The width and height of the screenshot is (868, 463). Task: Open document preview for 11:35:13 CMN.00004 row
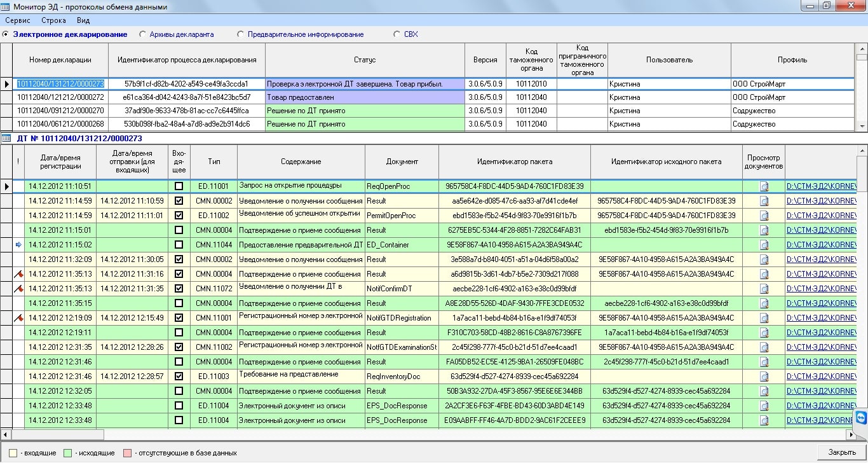tap(764, 274)
